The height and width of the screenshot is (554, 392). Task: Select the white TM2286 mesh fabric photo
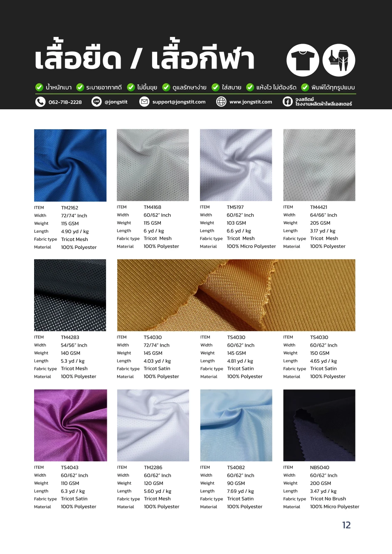(153, 425)
